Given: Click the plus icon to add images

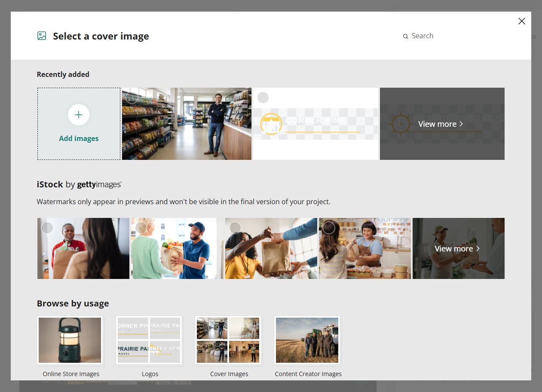Looking at the screenshot, I should (79, 115).
